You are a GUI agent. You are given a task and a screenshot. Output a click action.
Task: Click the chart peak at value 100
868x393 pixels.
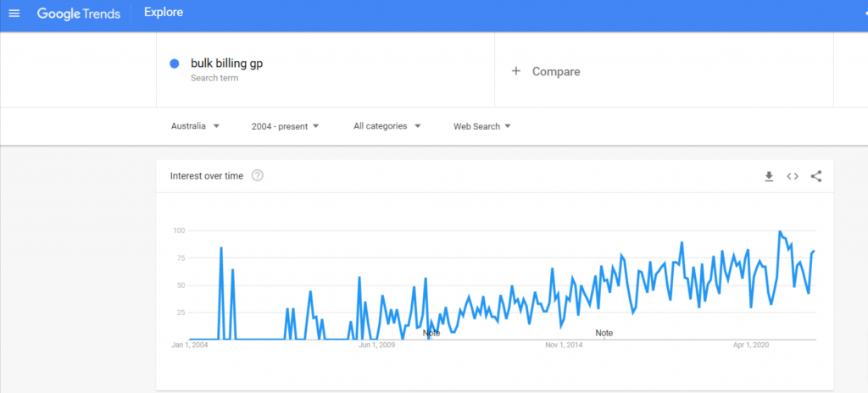click(780, 231)
